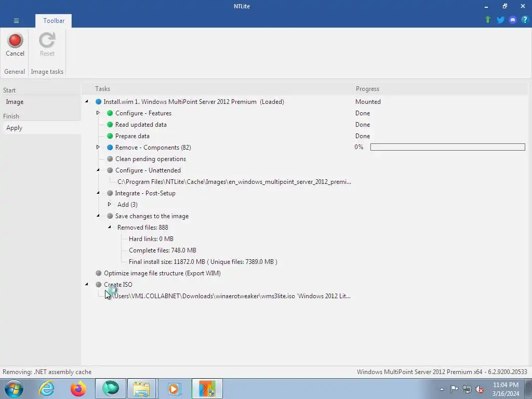The width and height of the screenshot is (532, 399).
Task: Click blue dot beside Remove - Components
Action: [x=110, y=148]
